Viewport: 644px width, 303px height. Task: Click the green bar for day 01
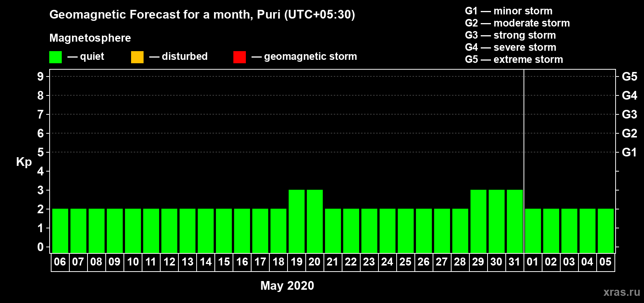click(533, 231)
